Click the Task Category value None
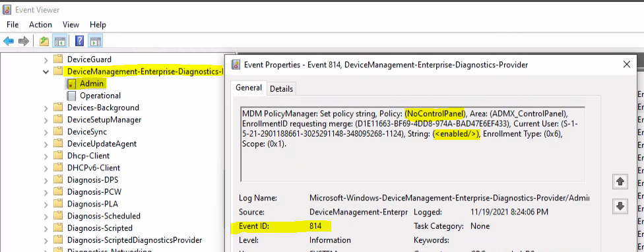 click(480, 226)
